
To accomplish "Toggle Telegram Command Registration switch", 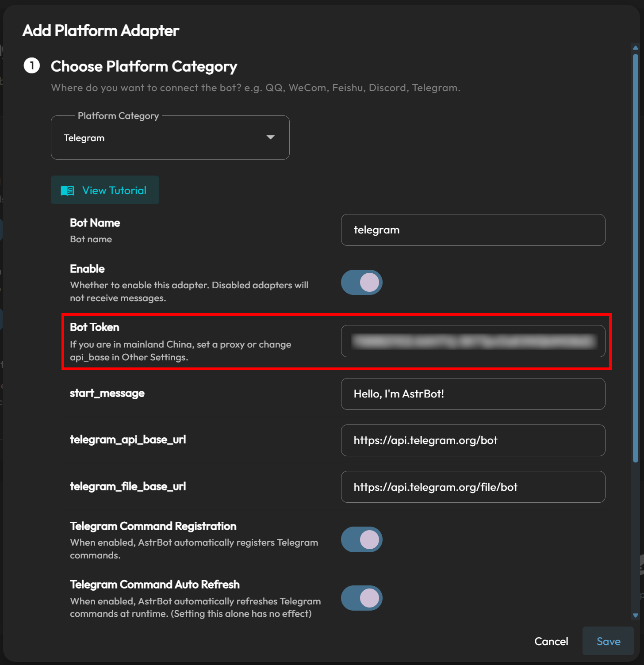I will (x=362, y=539).
